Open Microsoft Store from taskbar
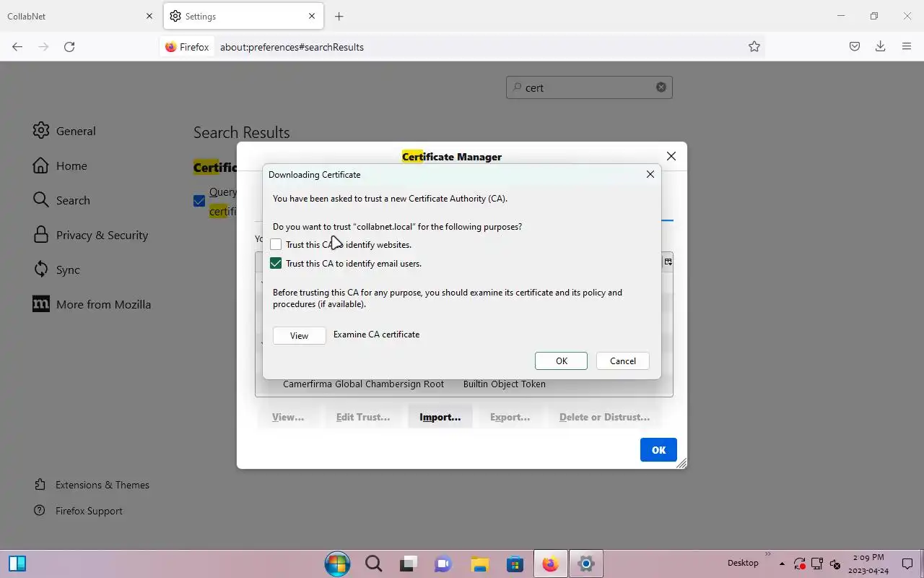 [514, 564]
